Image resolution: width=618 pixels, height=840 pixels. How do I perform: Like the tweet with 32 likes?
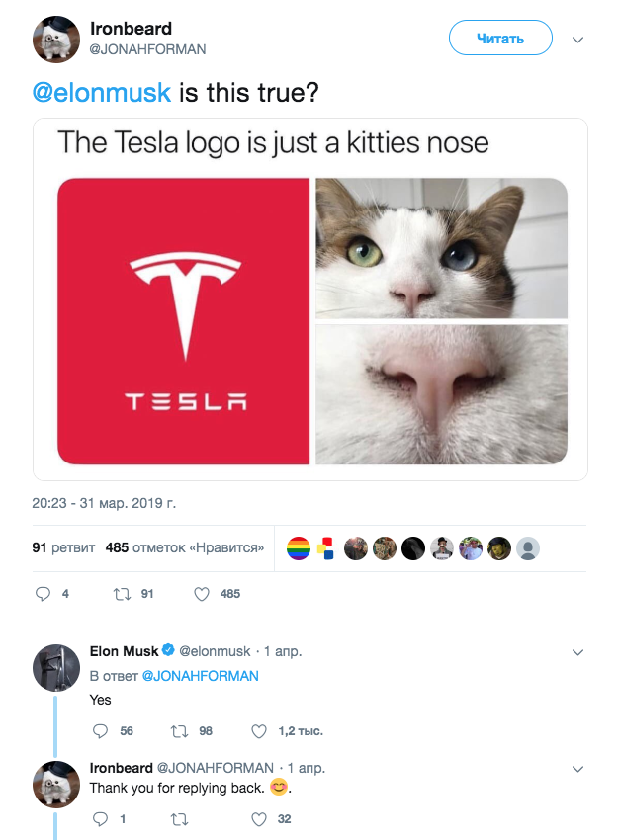[259, 819]
